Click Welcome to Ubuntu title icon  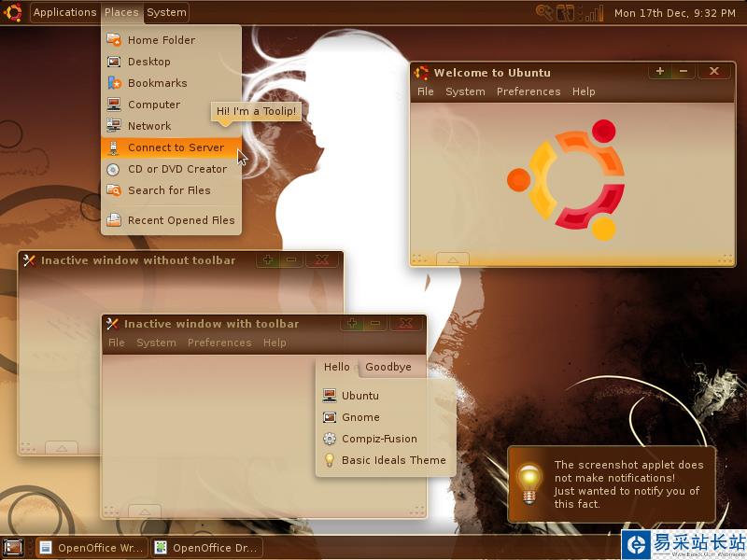(421, 73)
